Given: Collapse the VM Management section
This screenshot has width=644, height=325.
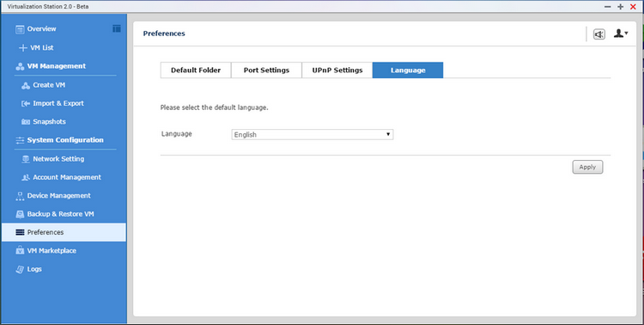Looking at the screenshot, I should (x=57, y=66).
